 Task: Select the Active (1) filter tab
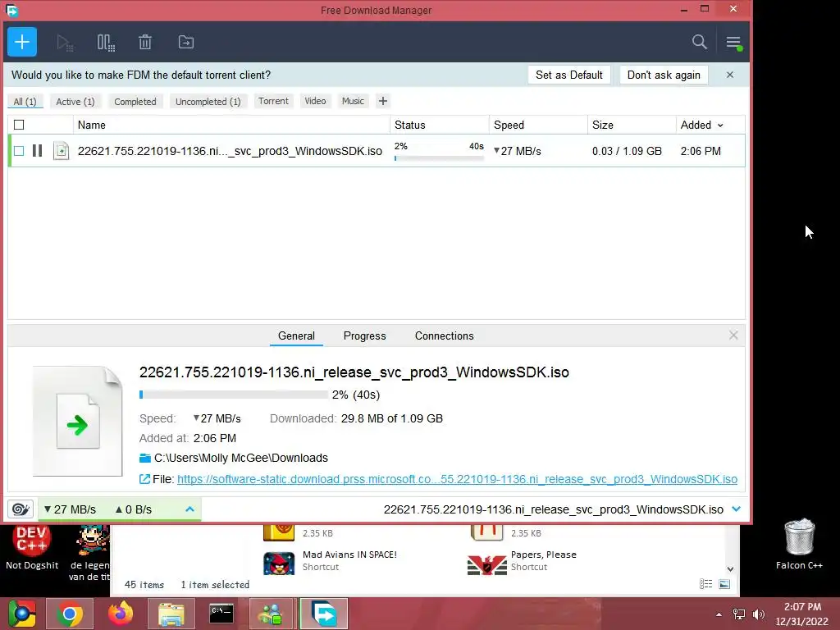coord(75,101)
